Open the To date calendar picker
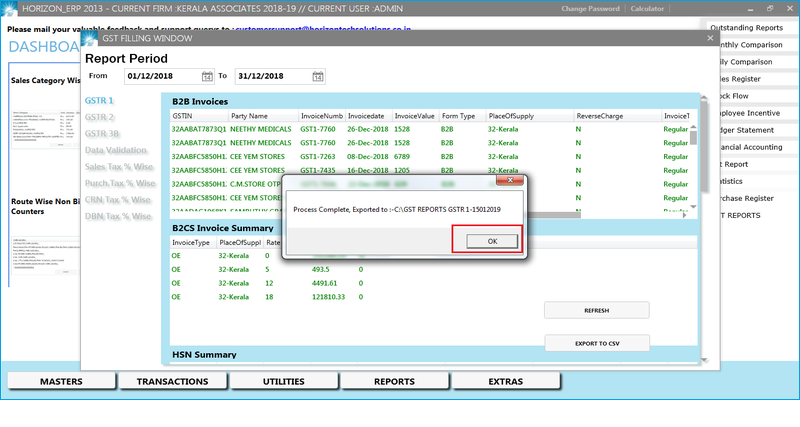This screenshot has height=427, width=800. [x=317, y=76]
